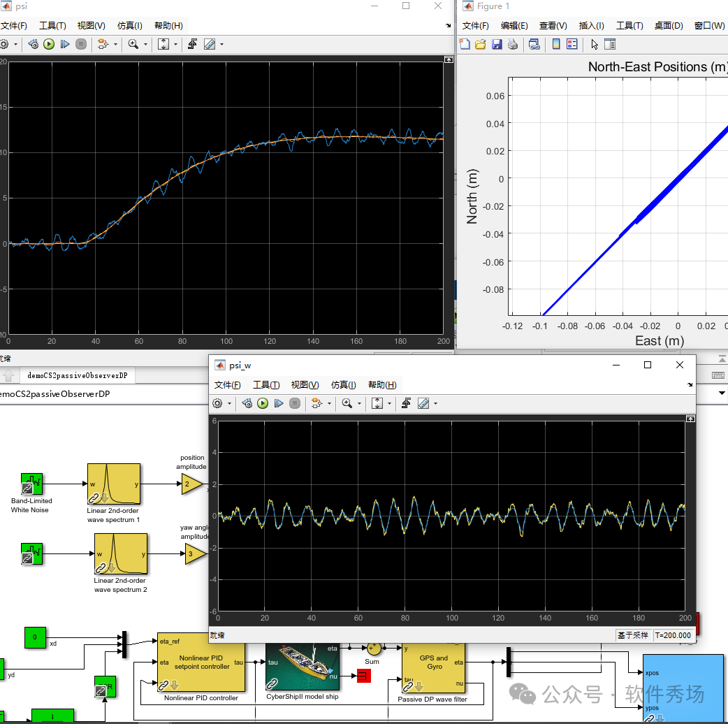Screen dimensions: 728x724
Task: Click stop button in psi scope
Action: [x=81, y=45]
